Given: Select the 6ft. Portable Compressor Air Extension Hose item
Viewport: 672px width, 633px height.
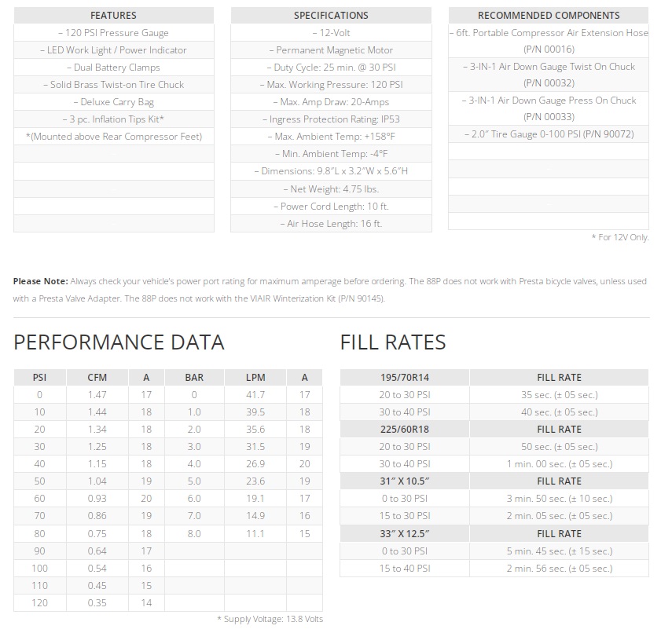Looking at the screenshot, I should (x=549, y=41).
